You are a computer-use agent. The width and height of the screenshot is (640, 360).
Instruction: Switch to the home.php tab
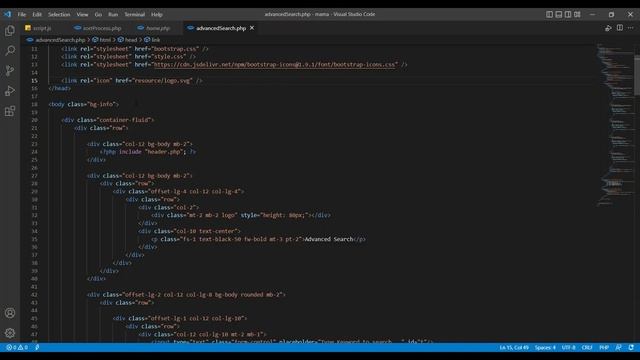tap(154, 28)
